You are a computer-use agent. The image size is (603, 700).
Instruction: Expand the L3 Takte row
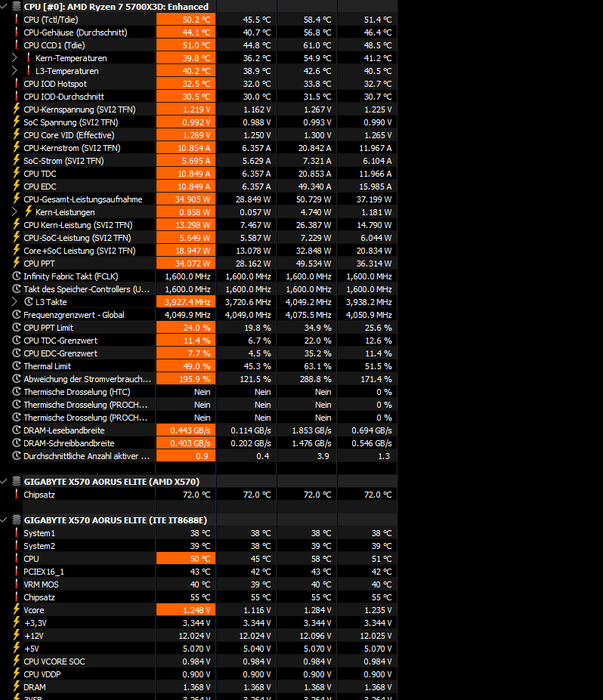[14, 302]
